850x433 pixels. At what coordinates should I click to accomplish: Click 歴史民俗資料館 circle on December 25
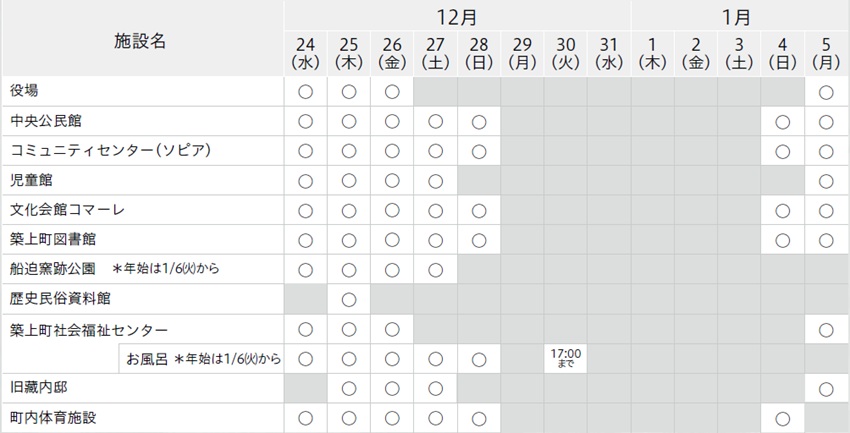tap(349, 299)
